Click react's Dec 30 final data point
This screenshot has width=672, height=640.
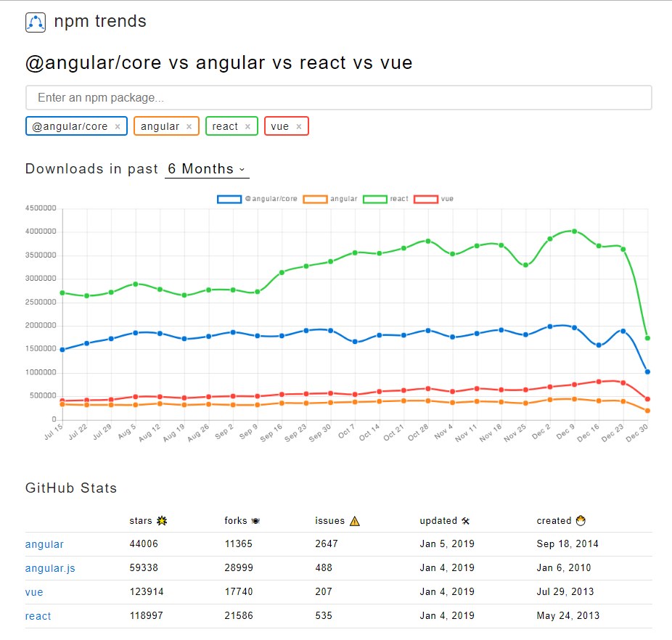[647, 338]
